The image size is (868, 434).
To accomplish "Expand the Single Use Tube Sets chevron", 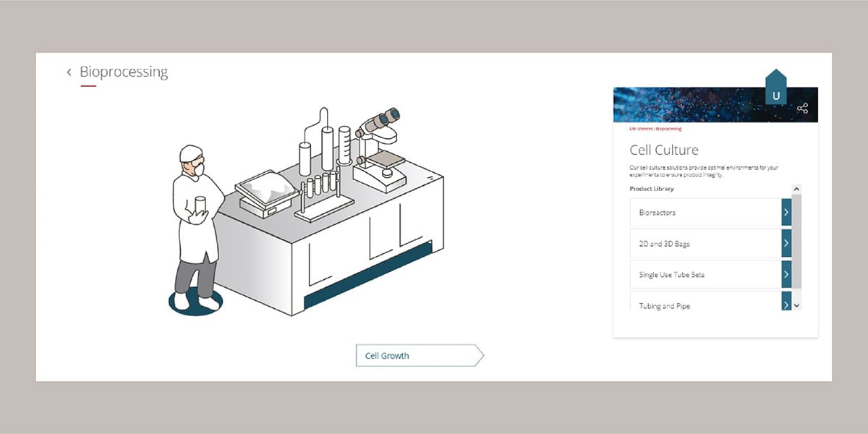I will pos(786,274).
